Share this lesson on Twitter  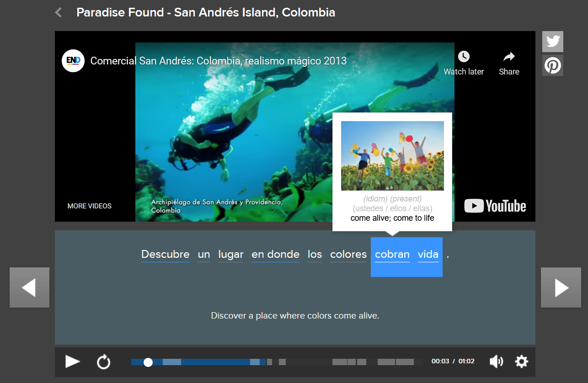click(x=552, y=42)
